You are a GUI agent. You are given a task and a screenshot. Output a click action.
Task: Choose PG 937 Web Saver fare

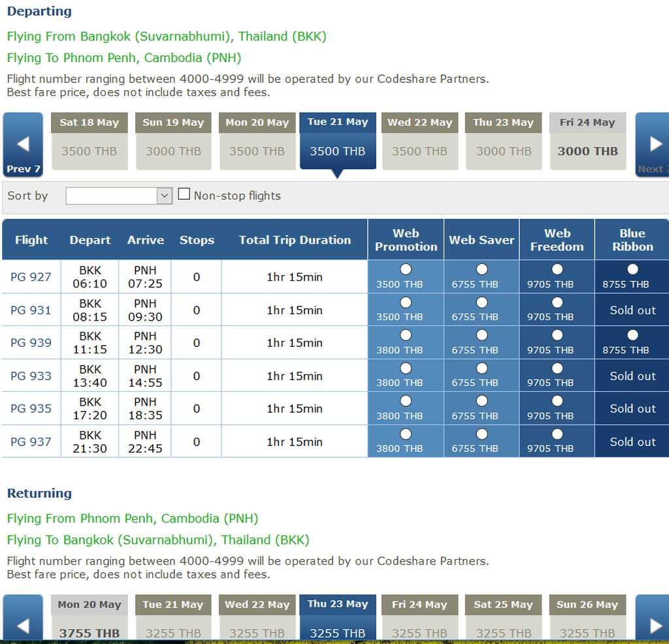[x=481, y=434]
